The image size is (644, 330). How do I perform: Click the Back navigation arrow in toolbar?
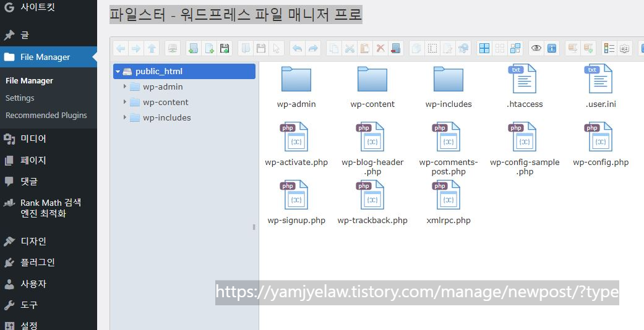click(121, 48)
